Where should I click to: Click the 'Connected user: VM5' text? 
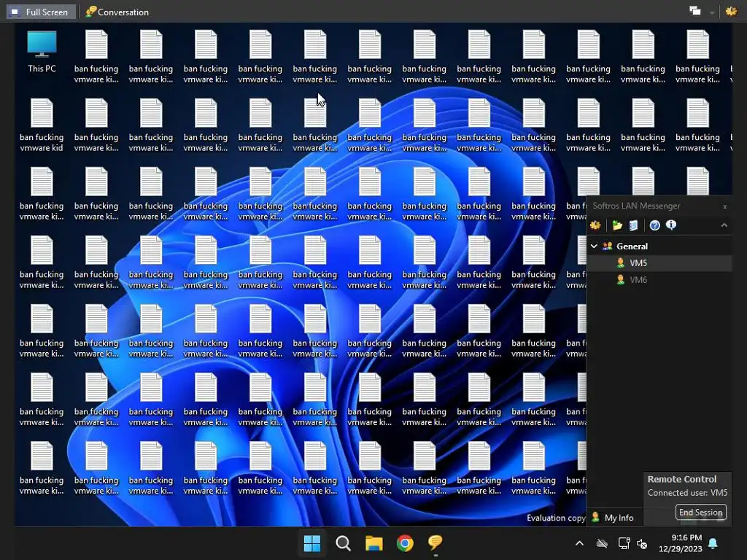pos(687,493)
